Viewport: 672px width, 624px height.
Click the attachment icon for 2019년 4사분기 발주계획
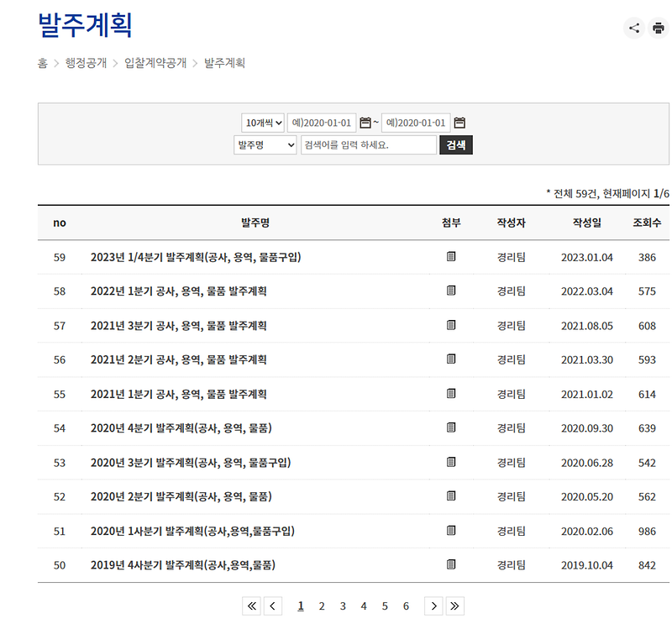pos(451,565)
